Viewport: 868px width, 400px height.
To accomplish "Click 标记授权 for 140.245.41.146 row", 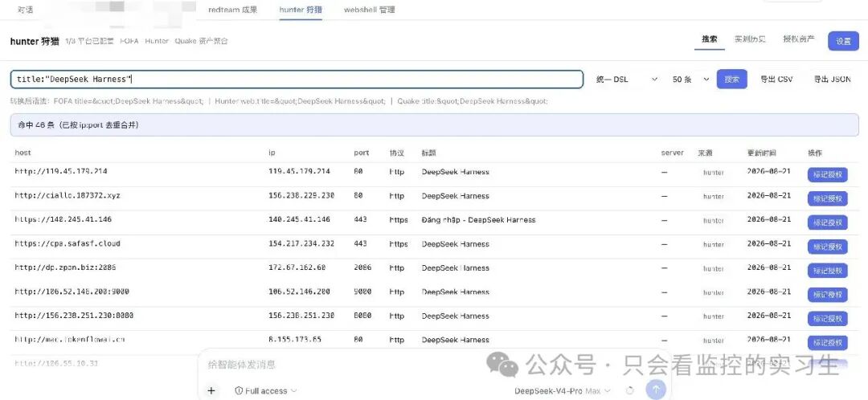I will coord(827,222).
